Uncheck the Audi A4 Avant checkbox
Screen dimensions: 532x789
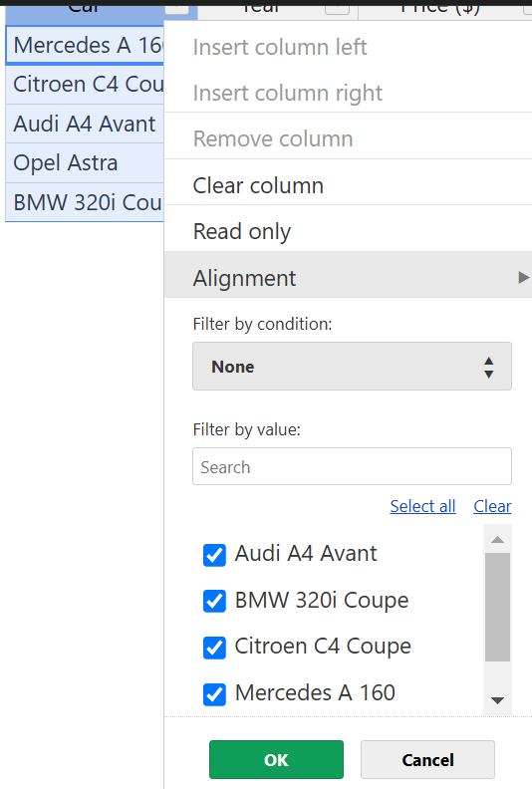[x=214, y=555]
